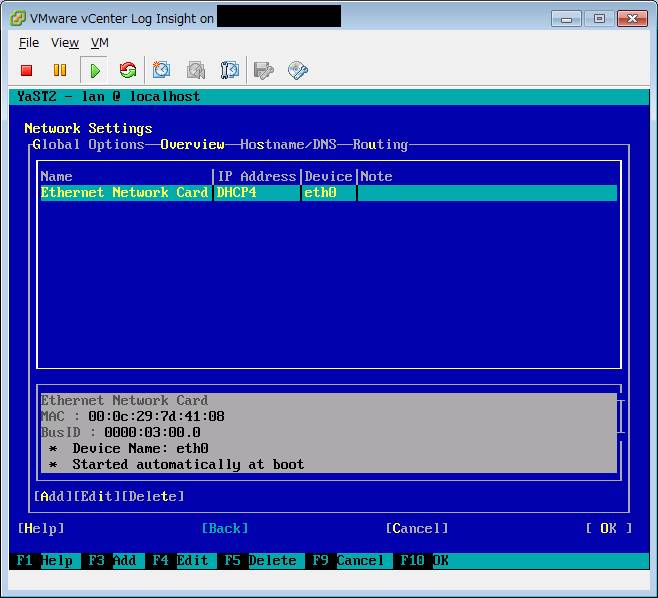Minimize the VMware console window
Viewport: 658px width, 598px height.
pos(566,19)
